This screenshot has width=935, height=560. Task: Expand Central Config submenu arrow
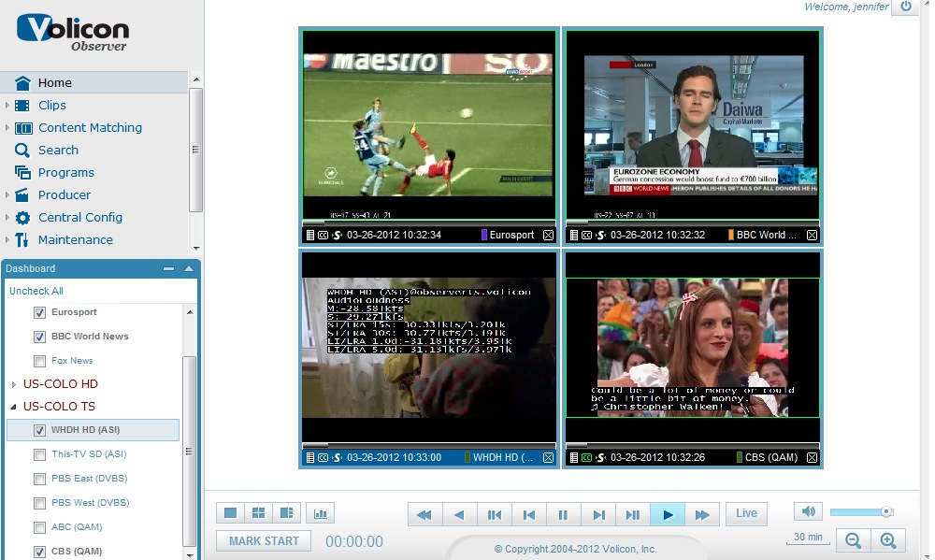7,218
